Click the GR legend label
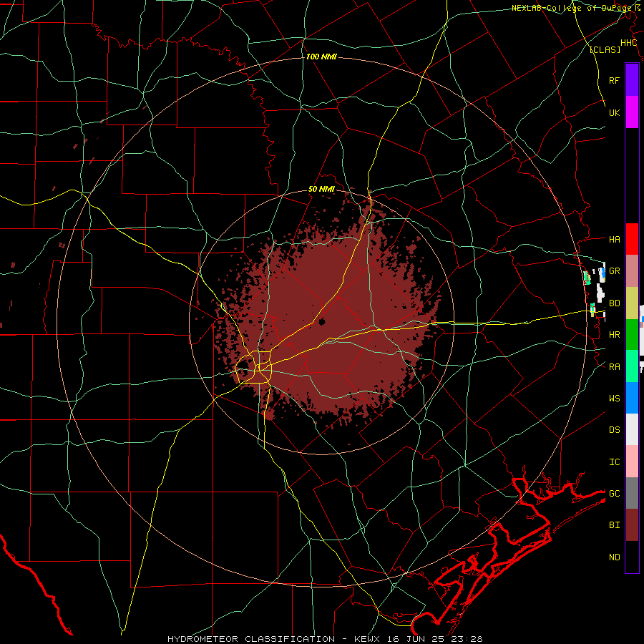This screenshot has width=644, height=644. pyautogui.click(x=614, y=271)
